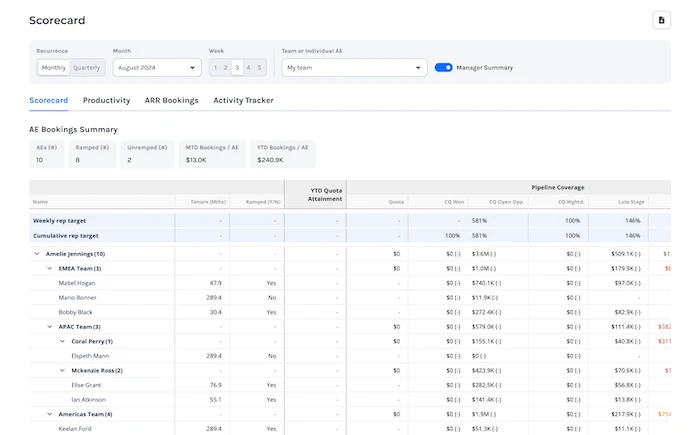
Task: Collapse the Mckenzie Ross chevron
Action: [x=62, y=370]
